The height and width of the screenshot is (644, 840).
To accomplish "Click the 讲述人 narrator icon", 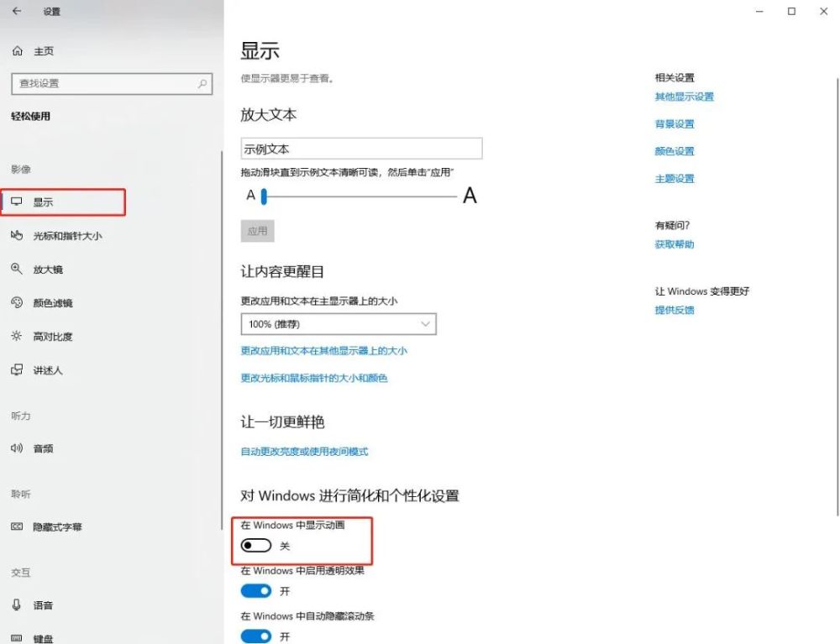I will point(17,370).
